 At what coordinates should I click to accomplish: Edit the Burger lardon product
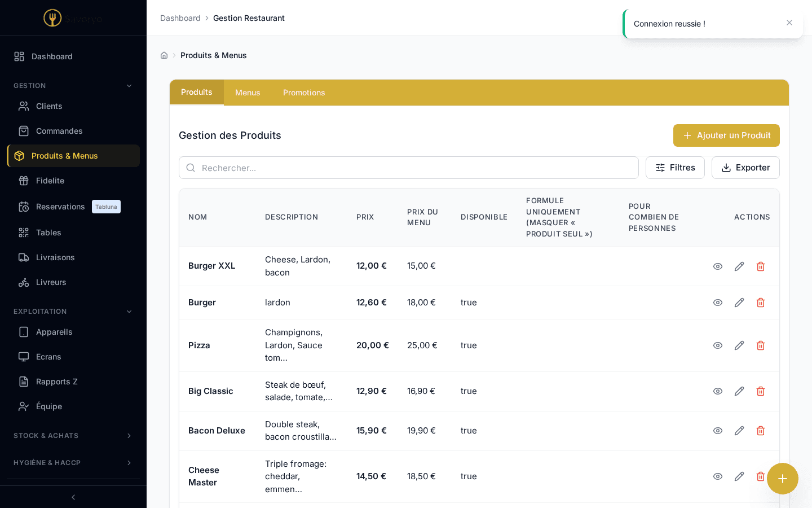pos(739,303)
